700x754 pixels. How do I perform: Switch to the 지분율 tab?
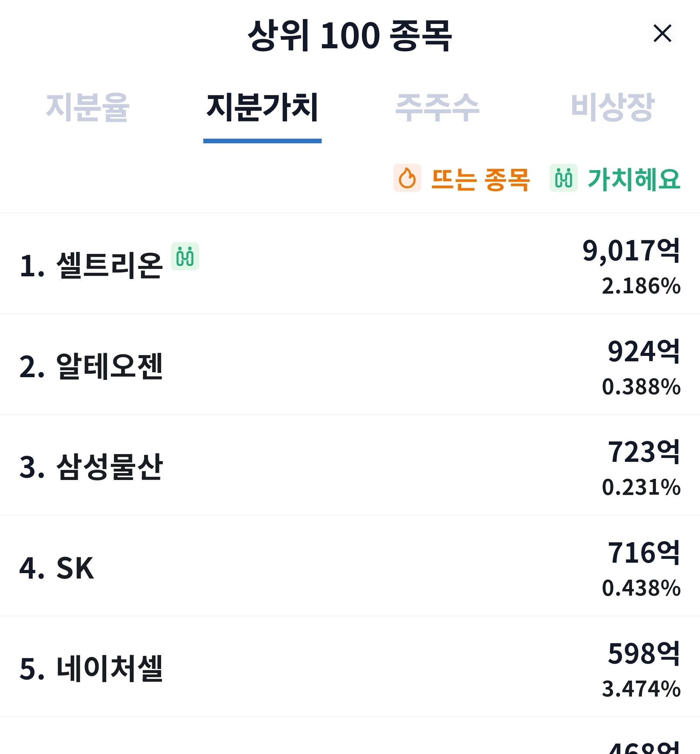click(87, 107)
